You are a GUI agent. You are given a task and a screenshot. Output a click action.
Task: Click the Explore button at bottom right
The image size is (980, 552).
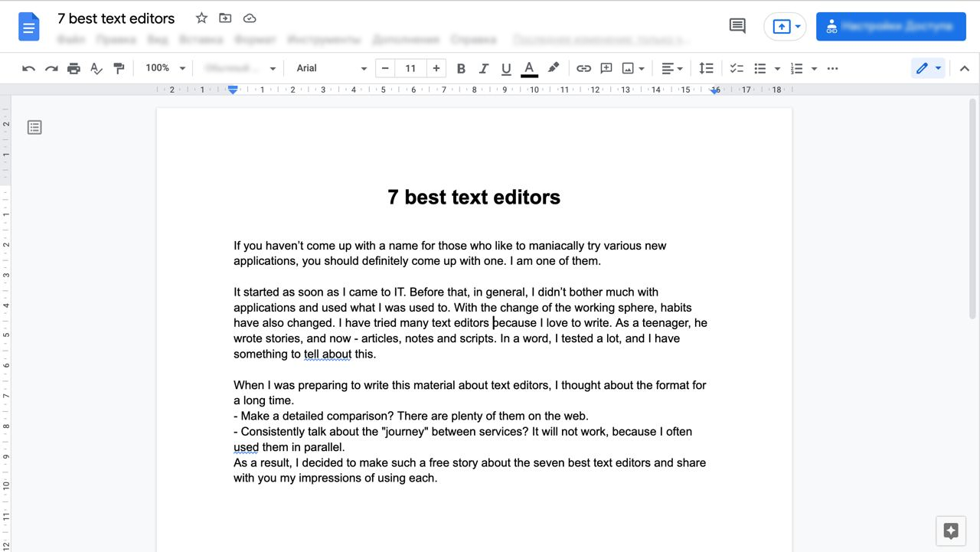(951, 531)
